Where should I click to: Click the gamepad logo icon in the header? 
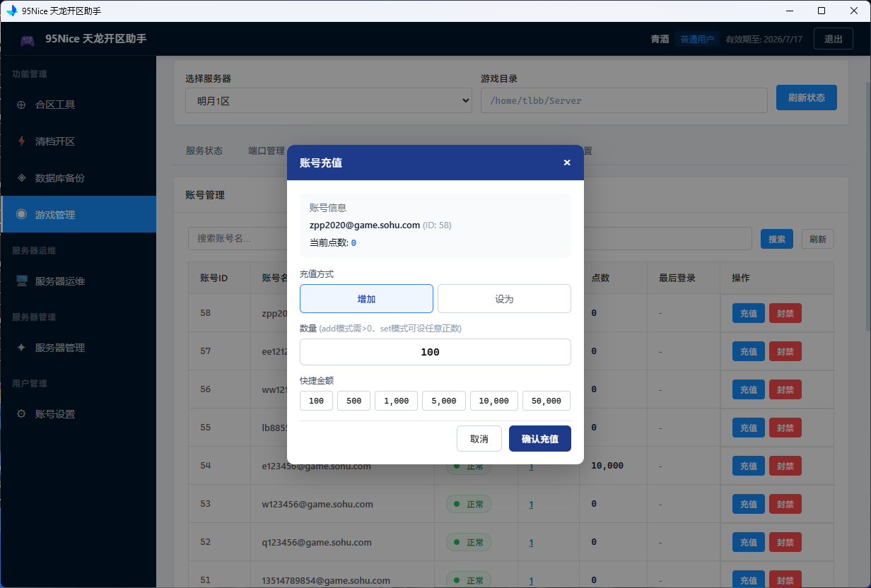pyautogui.click(x=27, y=40)
